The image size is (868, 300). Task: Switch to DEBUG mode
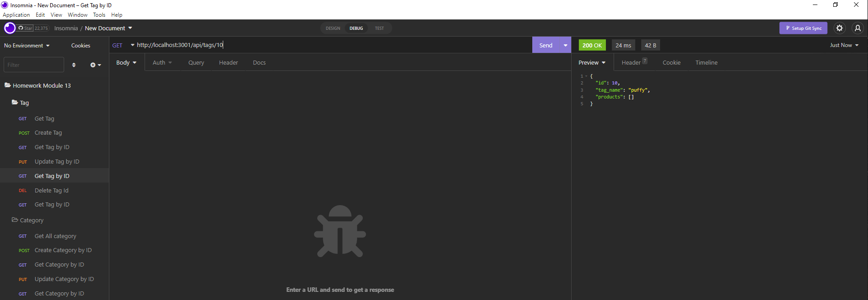click(x=356, y=28)
